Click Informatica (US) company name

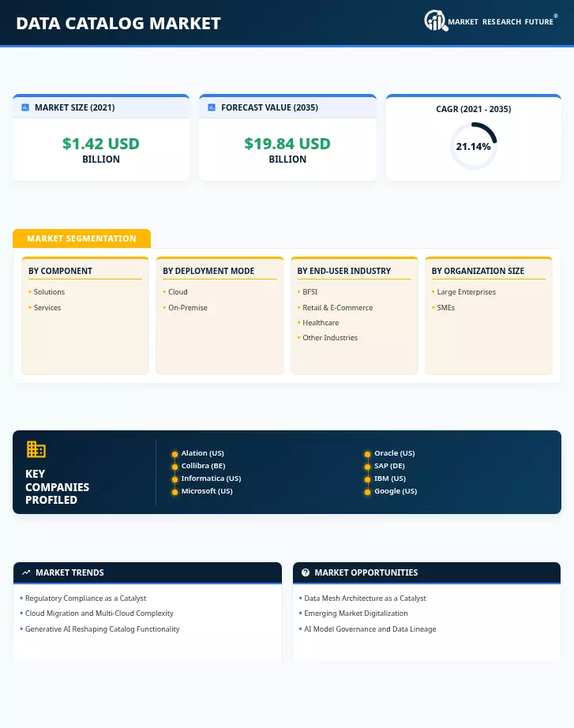[212, 478]
